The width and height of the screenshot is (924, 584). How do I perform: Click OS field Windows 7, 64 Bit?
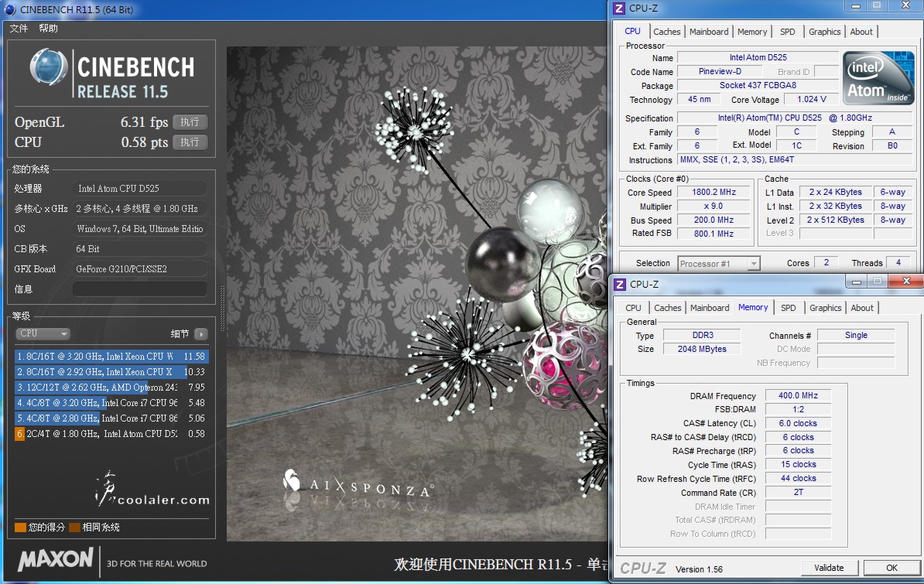coord(139,229)
